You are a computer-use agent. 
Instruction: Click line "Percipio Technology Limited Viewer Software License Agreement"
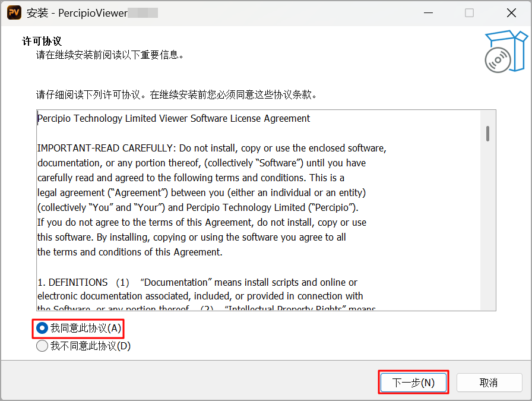[173, 118]
